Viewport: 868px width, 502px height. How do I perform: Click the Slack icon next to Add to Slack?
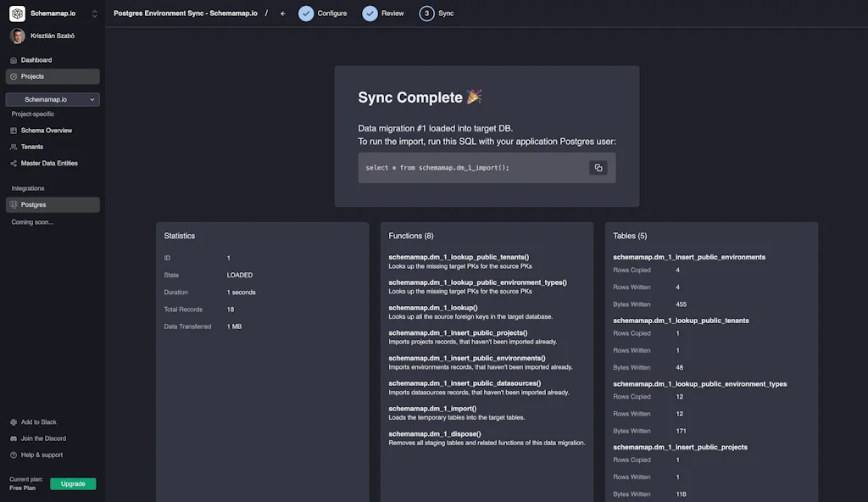[13, 422]
